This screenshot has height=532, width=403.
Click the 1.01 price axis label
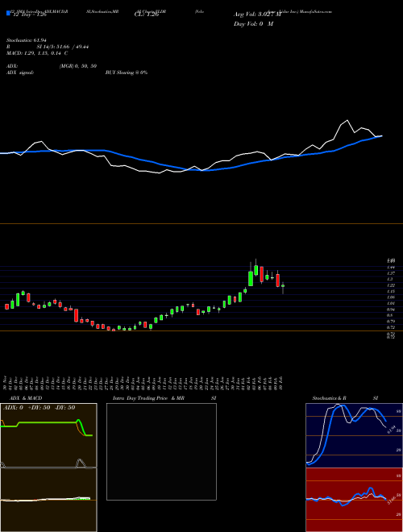pyautogui.click(x=391, y=303)
